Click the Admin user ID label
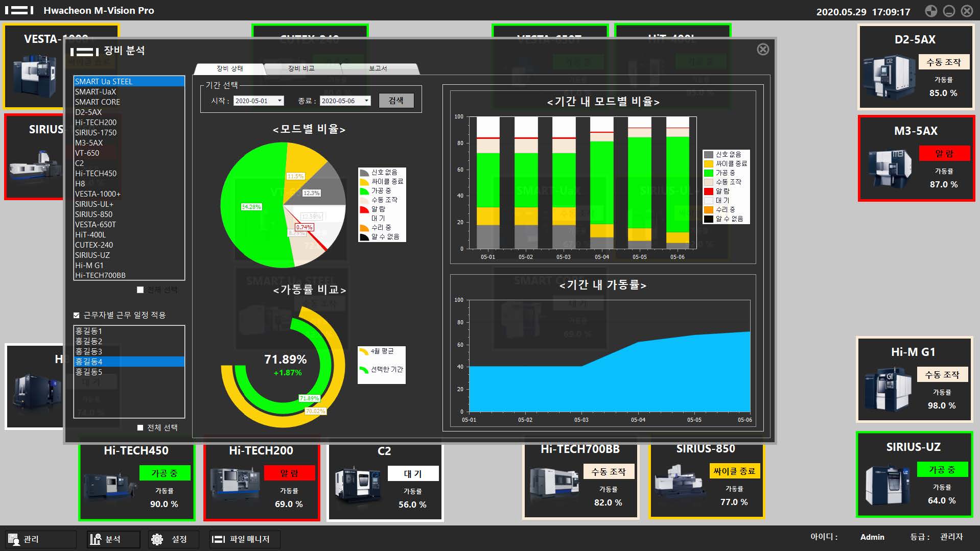Screen dimensions: 980x551 [872, 537]
